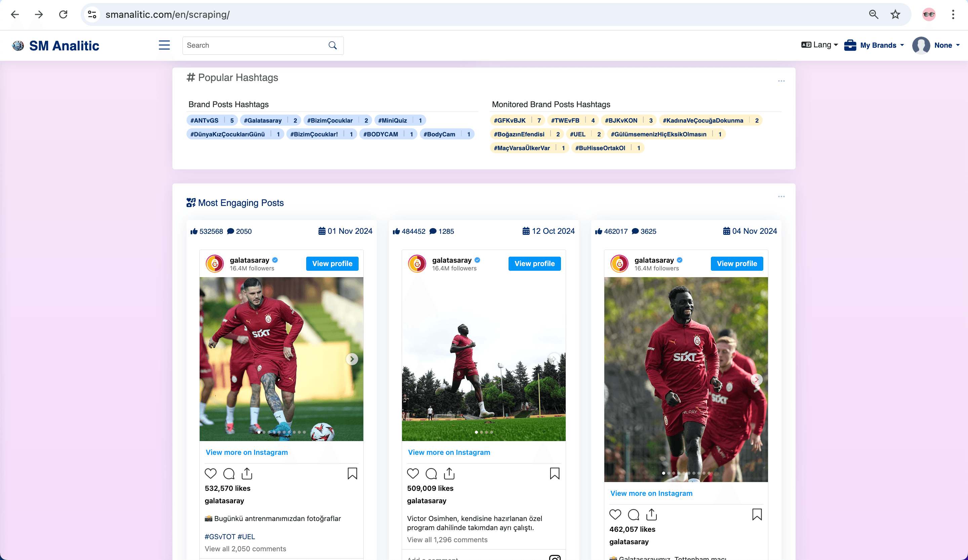
Task: Comment on the 12 Oct 2024 post
Action: tap(431, 474)
